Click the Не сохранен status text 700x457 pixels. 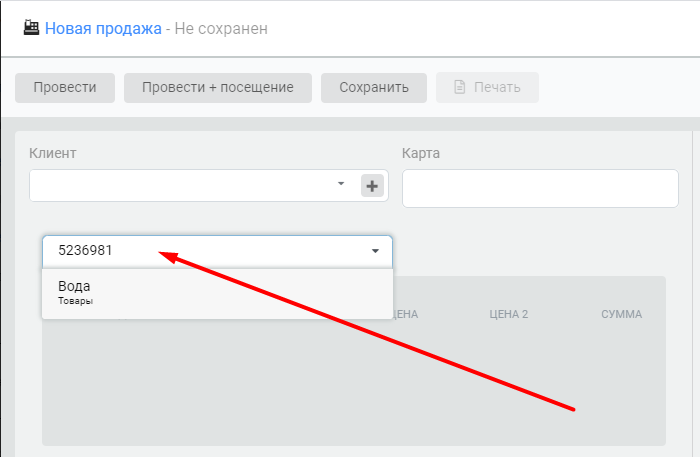pos(221,29)
